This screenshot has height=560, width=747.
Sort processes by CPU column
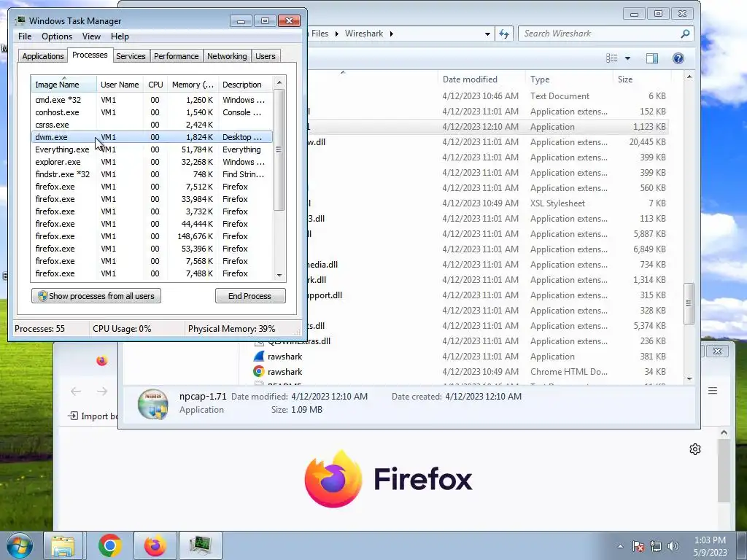coord(155,85)
